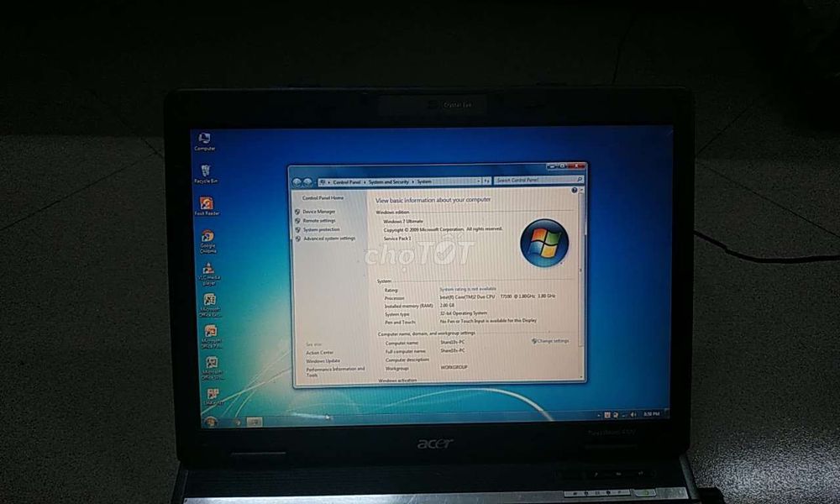Viewport: 840px width, 504px height.
Task: Select System and Security in breadcrumb
Action: (388, 182)
